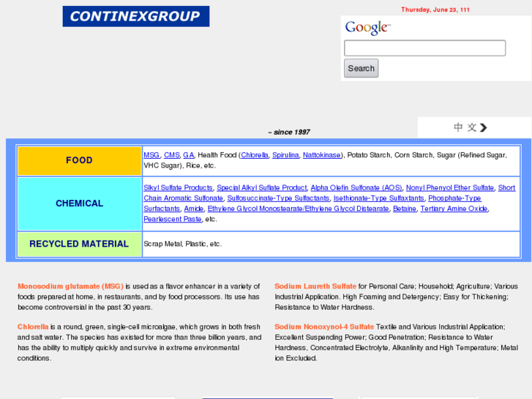The height and width of the screenshot is (399, 532).
Task: Open Ethylene Glycol Monostearate/Distearate link
Action: tap(299, 209)
